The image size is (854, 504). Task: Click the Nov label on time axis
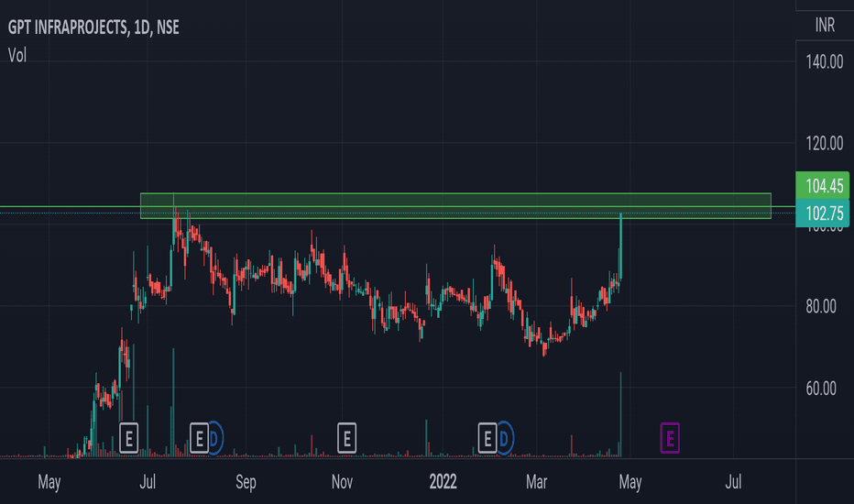342,482
